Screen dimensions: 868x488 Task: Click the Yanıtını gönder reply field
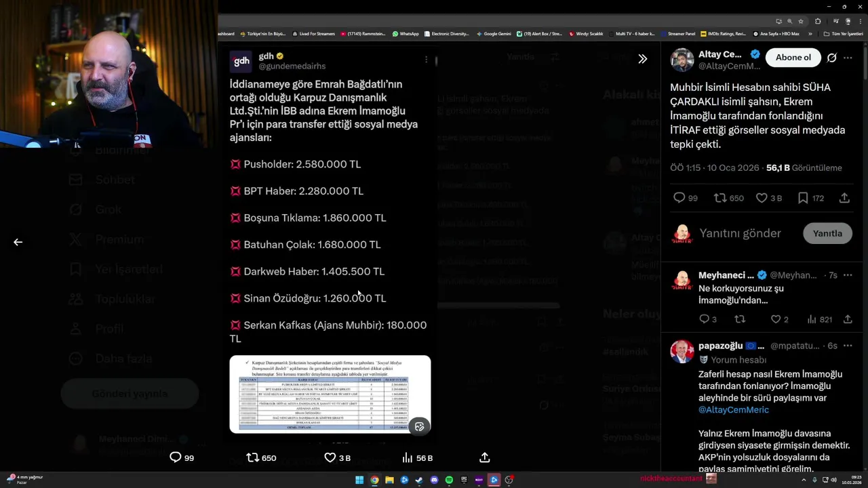coord(741,233)
